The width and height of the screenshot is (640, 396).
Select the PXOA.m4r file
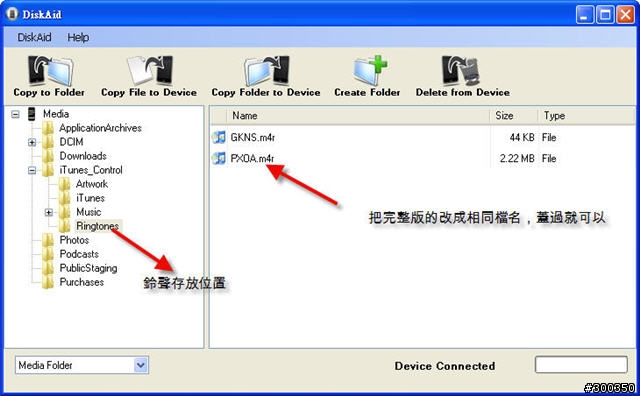tap(252, 158)
